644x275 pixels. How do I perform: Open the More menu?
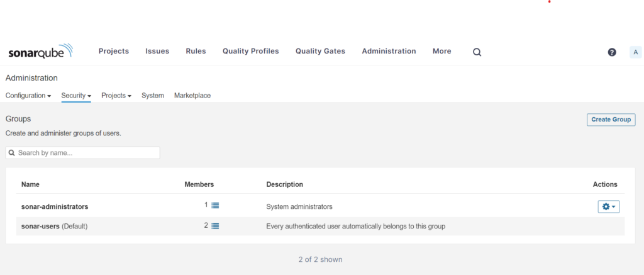pyautogui.click(x=441, y=52)
